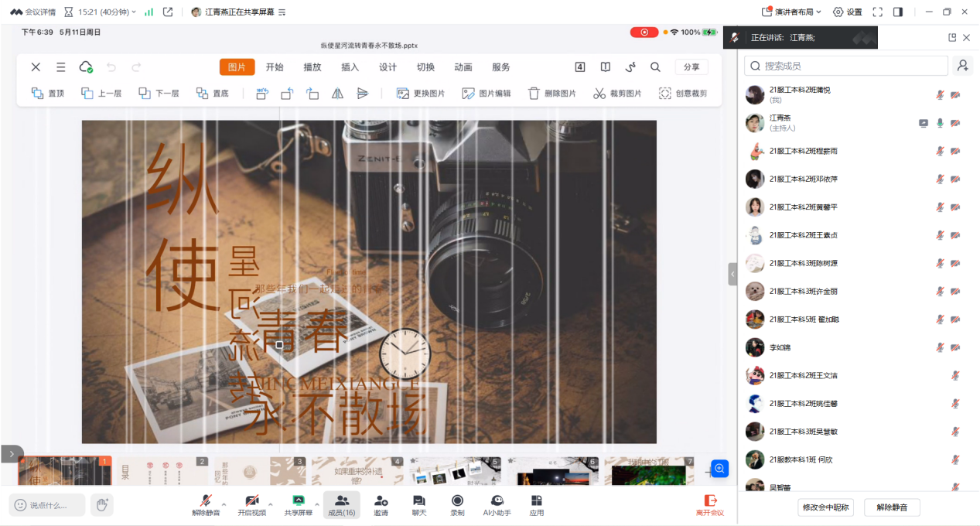Expand audio options arrow next to 解除静音
This screenshot has width=980, height=526.
[x=225, y=504]
